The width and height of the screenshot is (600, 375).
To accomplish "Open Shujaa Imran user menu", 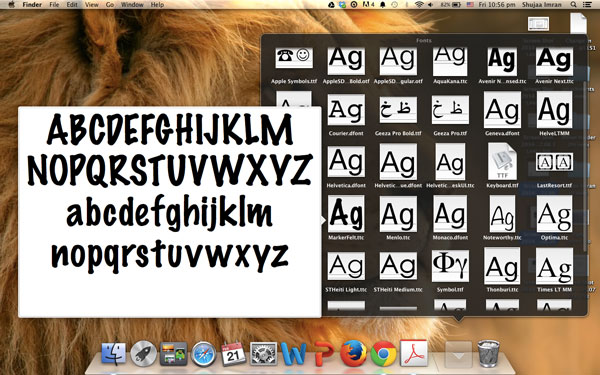I will 541,5.
